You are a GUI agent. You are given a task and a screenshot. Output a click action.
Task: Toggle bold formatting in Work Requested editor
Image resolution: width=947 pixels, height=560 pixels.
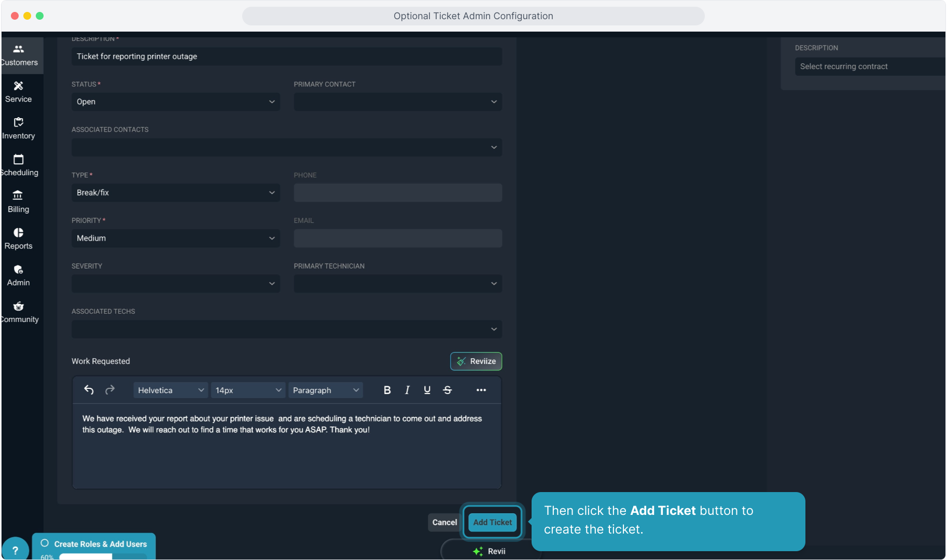[387, 390]
